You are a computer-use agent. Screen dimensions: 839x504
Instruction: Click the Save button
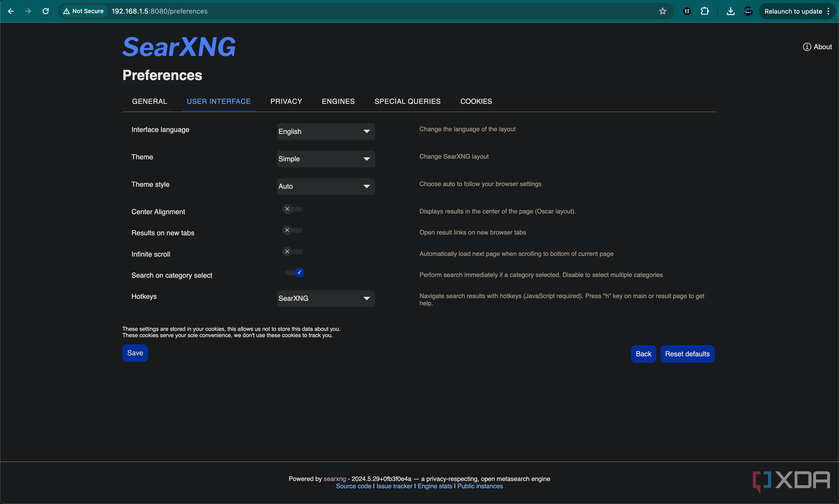pyautogui.click(x=135, y=353)
